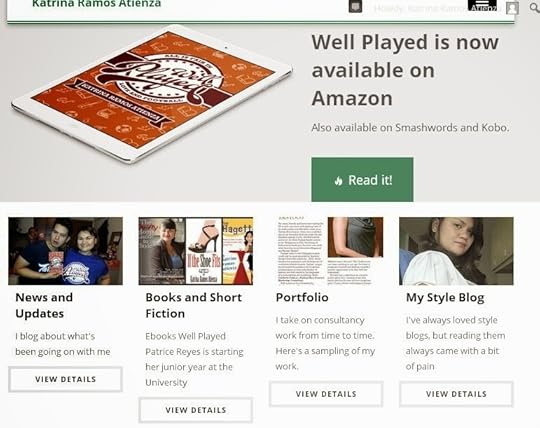View details under Books and Short Fiction

point(196,410)
